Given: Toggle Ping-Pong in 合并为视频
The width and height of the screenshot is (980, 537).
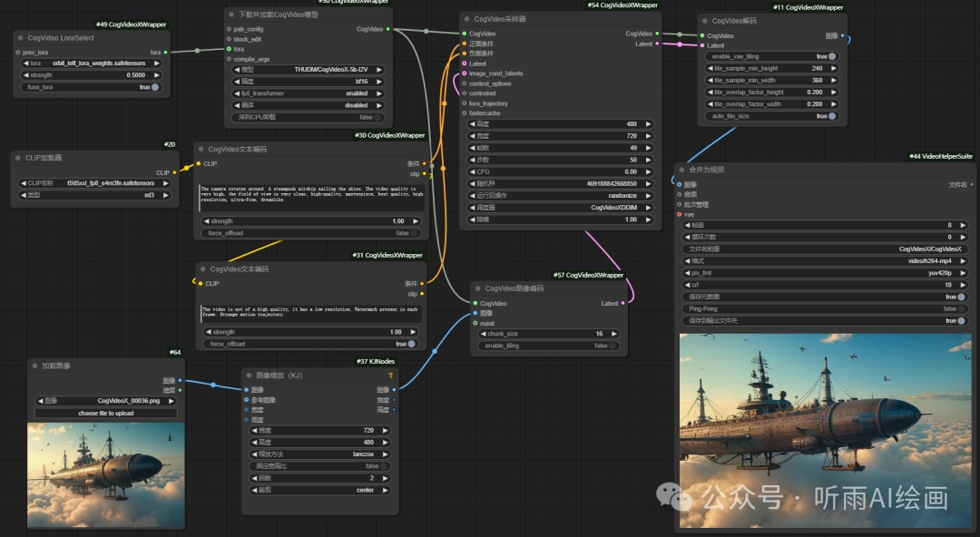Looking at the screenshot, I should (x=824, y=308).
